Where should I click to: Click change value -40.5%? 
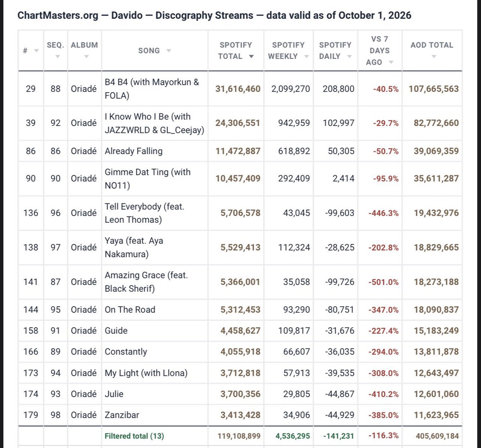[386, 89]
